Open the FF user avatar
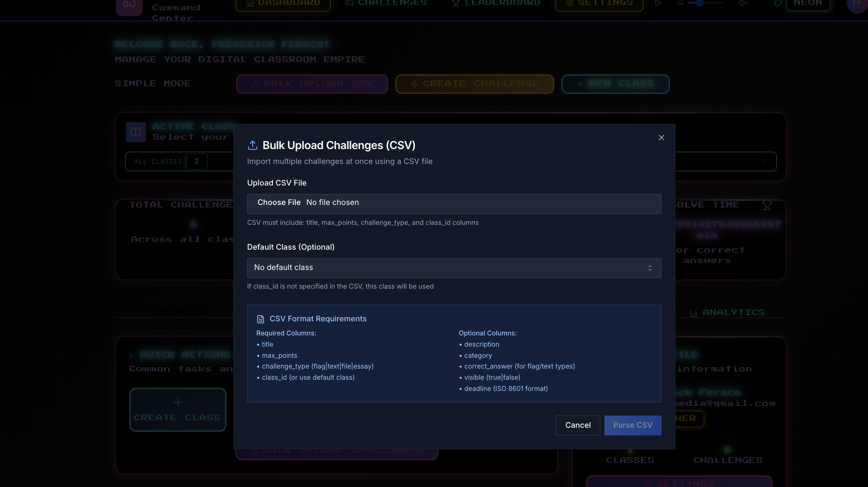The height and width of the screenshot is (487, 868). (x=857, y=4)
